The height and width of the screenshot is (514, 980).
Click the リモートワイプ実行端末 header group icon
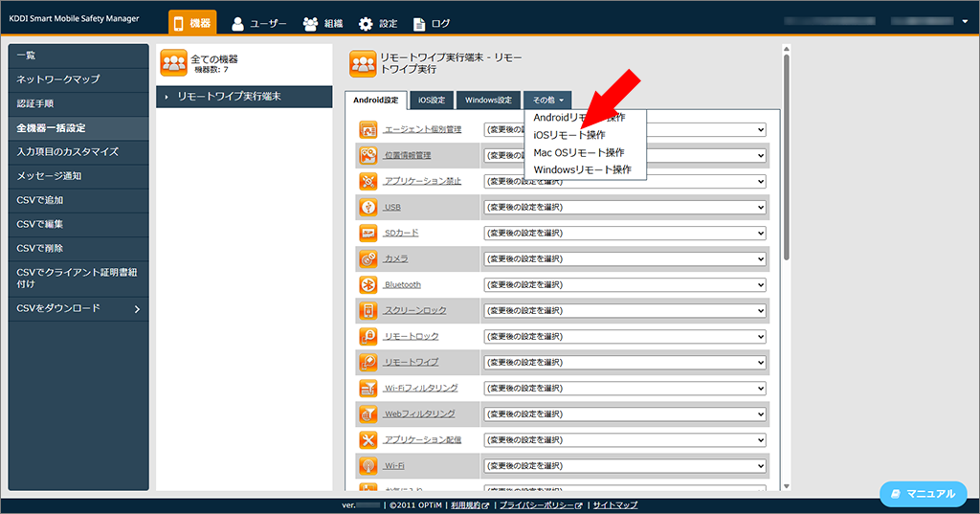tap(363, 64)
